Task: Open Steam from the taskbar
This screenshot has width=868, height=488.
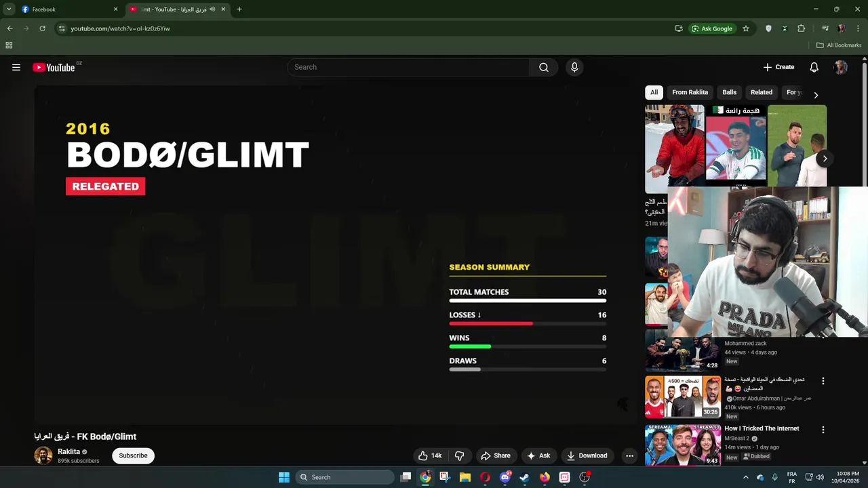Action: pos(524,477)
